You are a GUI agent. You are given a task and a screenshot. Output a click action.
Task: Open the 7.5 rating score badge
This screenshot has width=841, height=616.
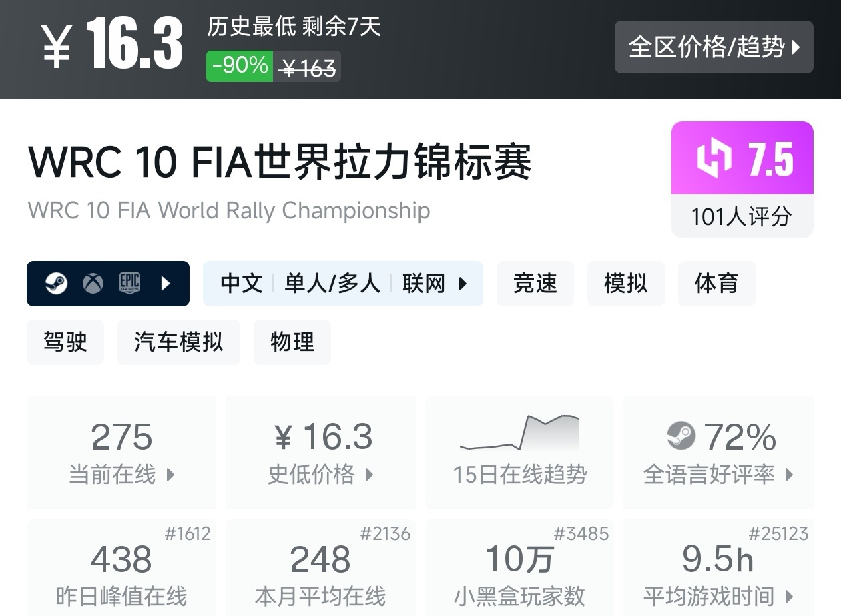pos(742,158)
